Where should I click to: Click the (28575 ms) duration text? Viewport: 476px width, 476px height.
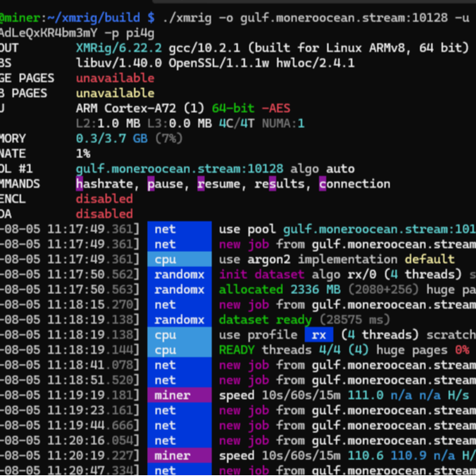[x=354, y=319]
